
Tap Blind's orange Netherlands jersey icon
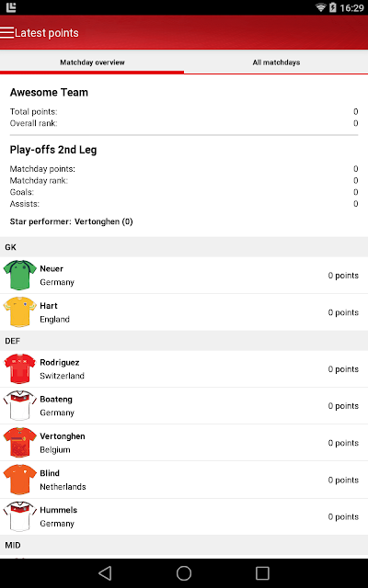click(20, 480)
